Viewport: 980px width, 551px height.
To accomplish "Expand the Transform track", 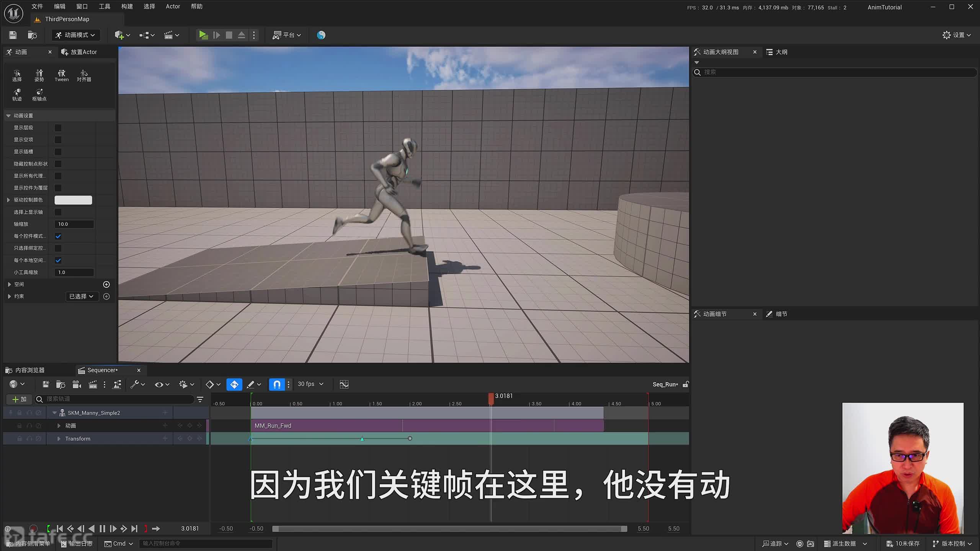I will (x=59, y=439).
